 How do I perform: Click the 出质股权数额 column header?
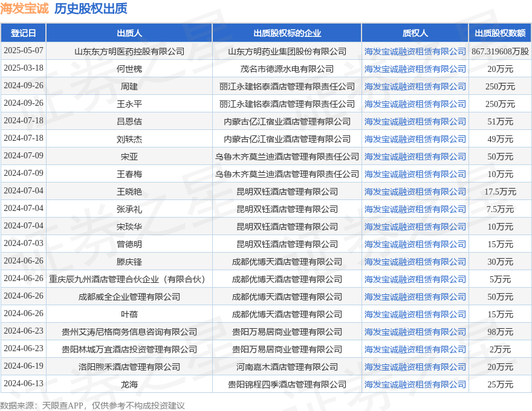(x=500, y=33)
